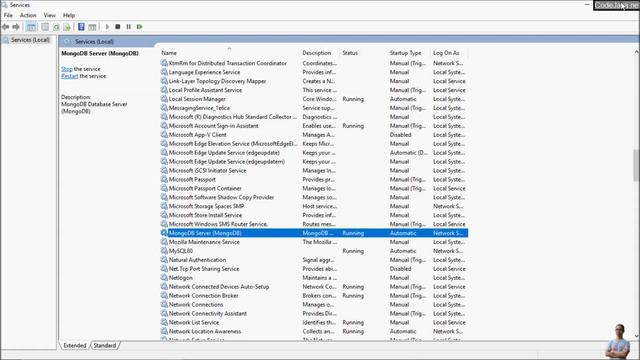Select Microsoft iSCSI Initiator Service

(314, 171)
